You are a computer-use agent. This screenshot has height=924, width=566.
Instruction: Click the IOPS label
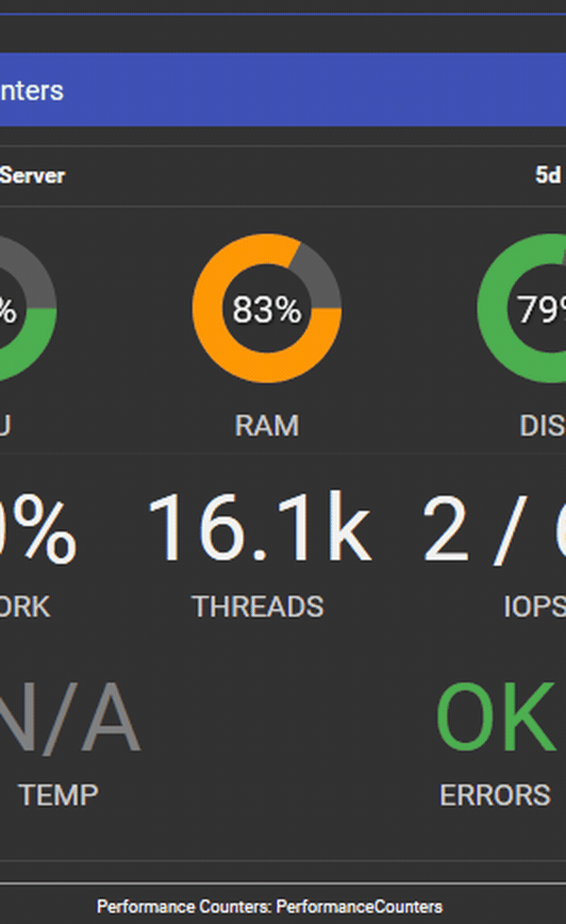[x=534, y=606]
